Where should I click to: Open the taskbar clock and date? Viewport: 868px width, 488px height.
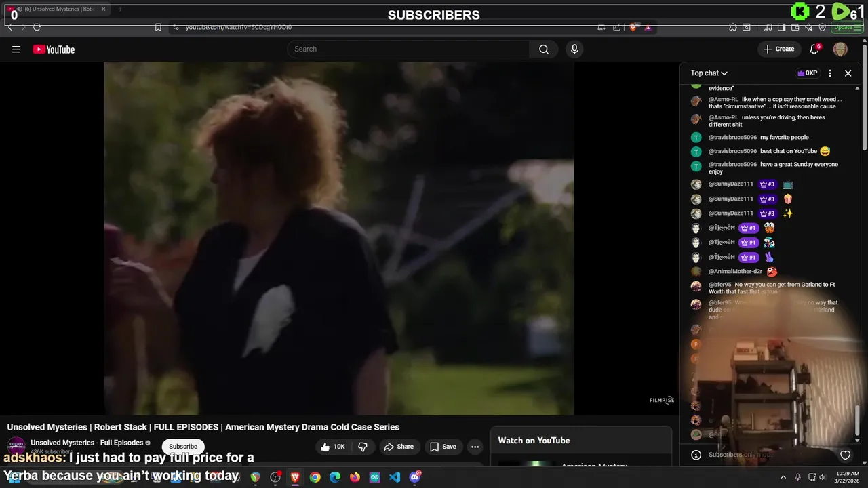[x=846, y=477]
